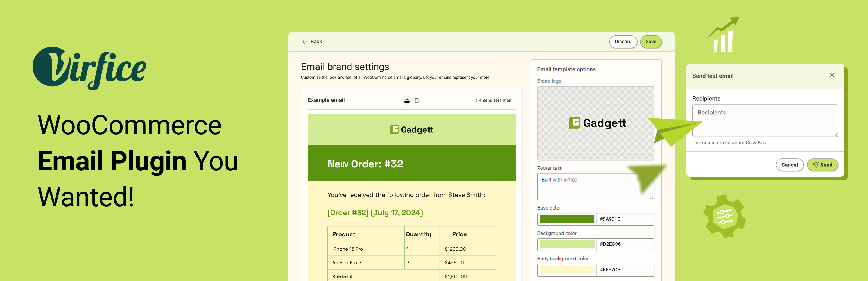Click the 'Product' column header

(344, 234)
